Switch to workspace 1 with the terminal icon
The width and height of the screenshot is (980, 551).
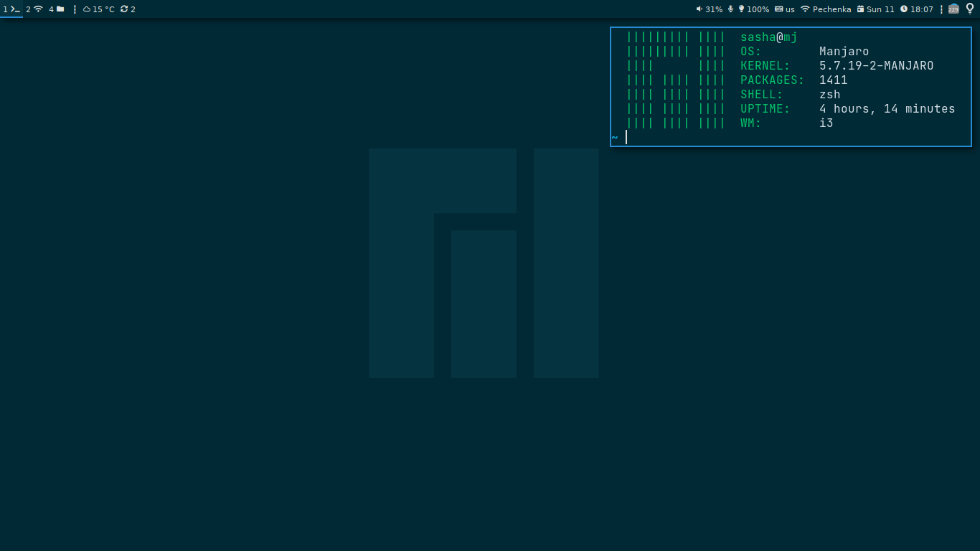11,9
